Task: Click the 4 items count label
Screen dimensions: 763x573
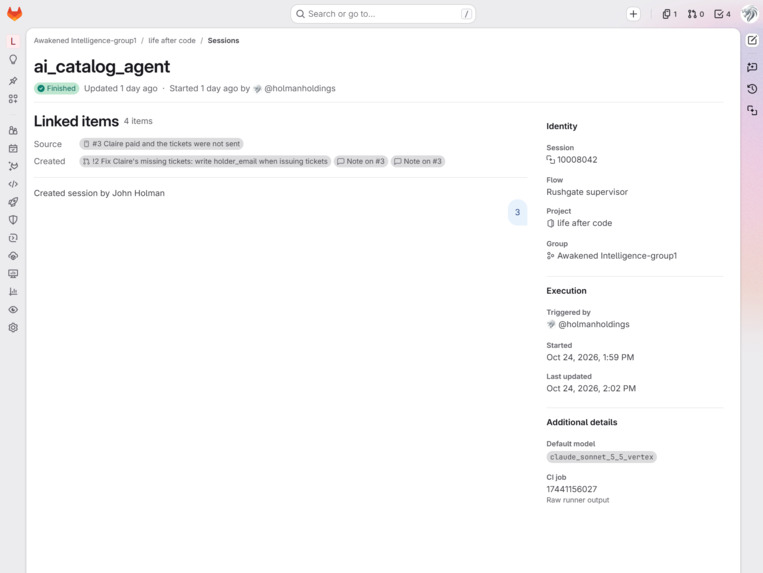Action: (138, 121)
